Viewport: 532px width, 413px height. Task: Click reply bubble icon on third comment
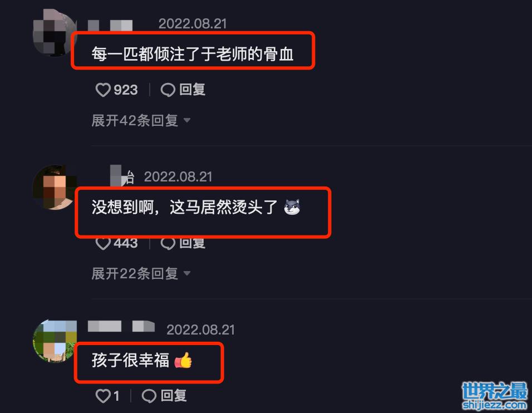(x=149, y=396)
